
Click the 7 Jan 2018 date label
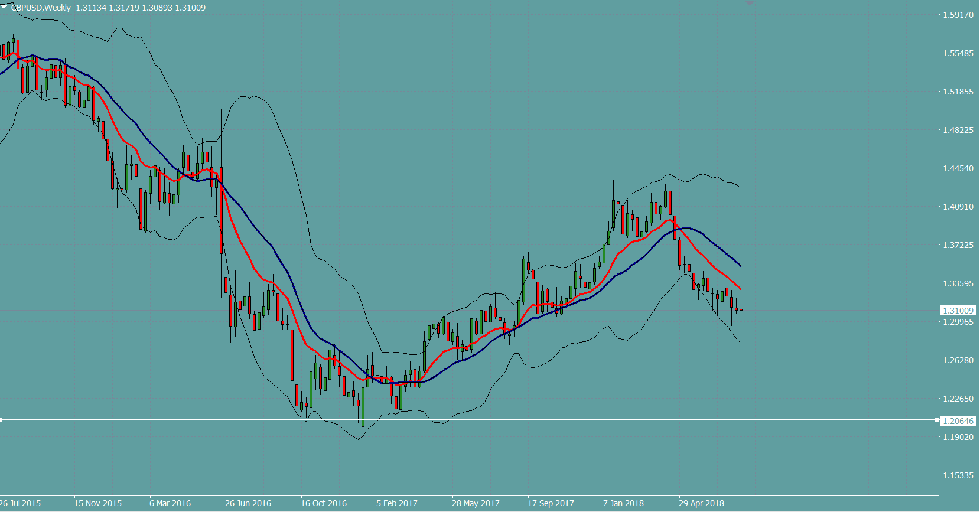[x=623, y=503]
